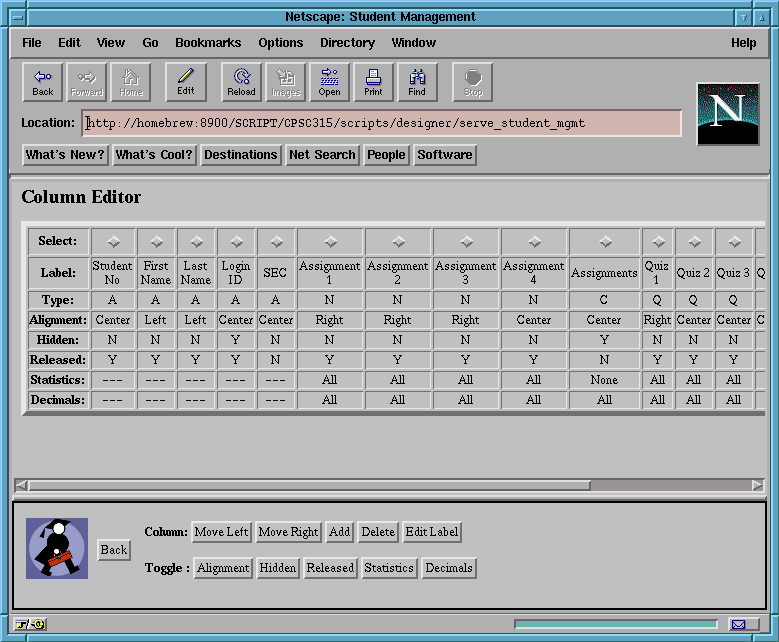The image size is (779, 642).
Task: Select the SEC column radio
Action: pyautogui.click(x=276, y=241)
